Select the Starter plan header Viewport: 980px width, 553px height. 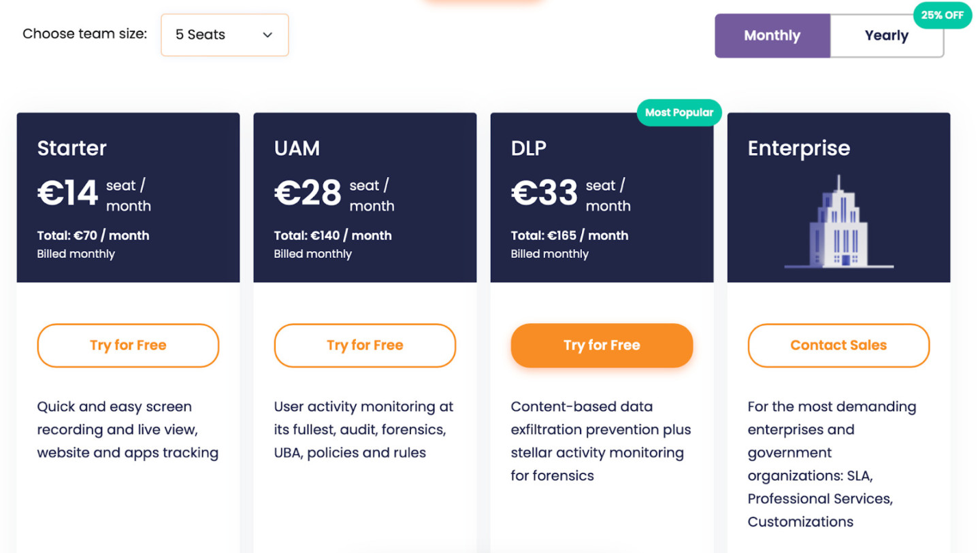[71, 148]
